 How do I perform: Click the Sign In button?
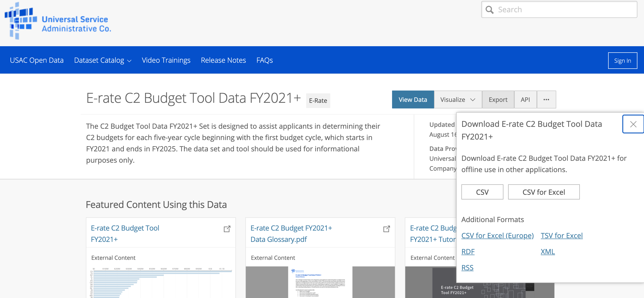tap(623, 60)
